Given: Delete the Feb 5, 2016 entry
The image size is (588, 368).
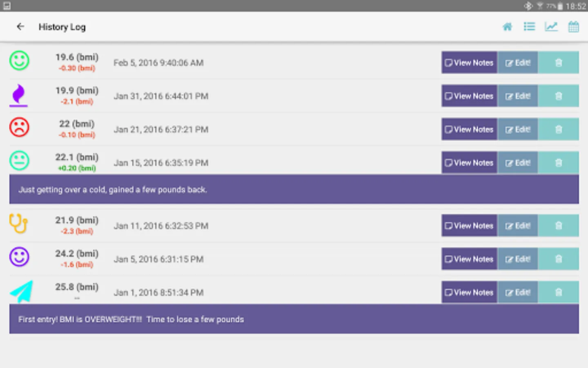Looking at the screenshot, I should point(558,63).
